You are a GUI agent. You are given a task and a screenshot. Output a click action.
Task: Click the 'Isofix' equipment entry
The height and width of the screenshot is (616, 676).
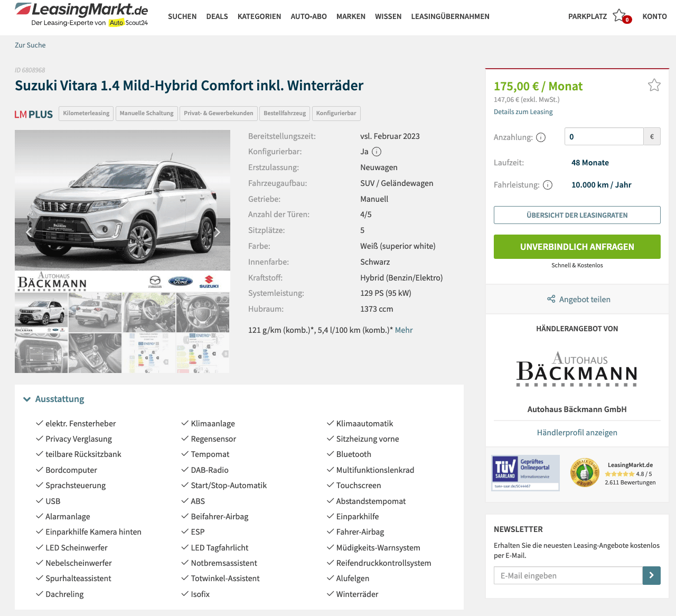click(x=200, y=594)
